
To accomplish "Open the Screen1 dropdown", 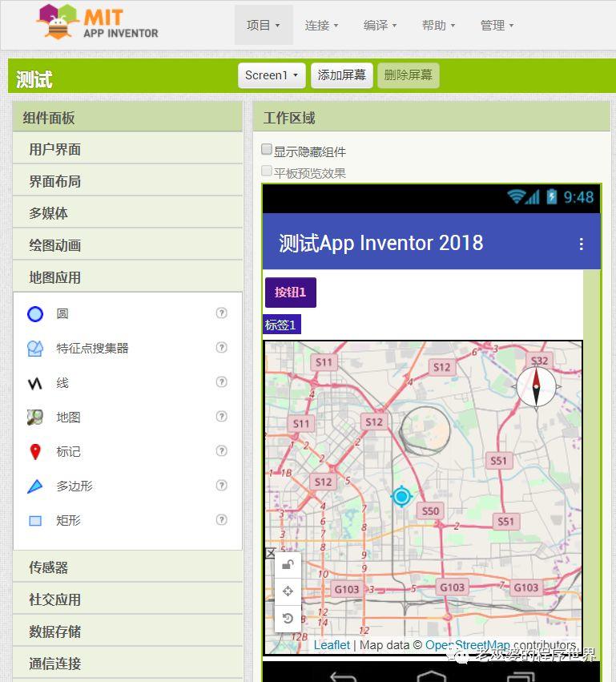I will [272, 75].
